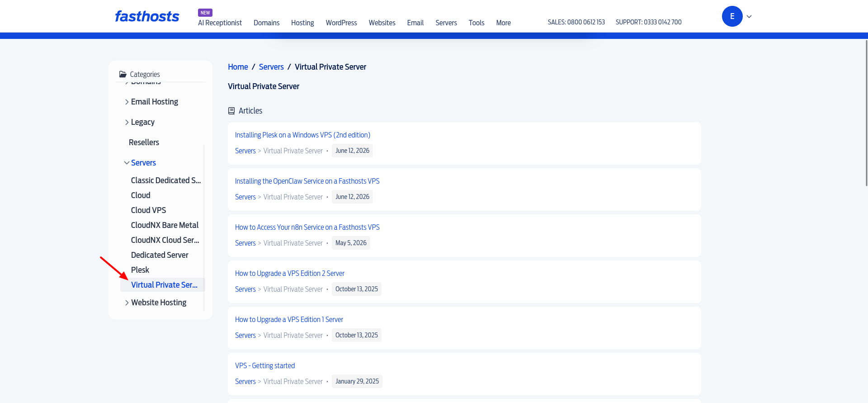Open the Dedicated Server subcategory
Screen dimensions: 868x403
coord(160,255)
